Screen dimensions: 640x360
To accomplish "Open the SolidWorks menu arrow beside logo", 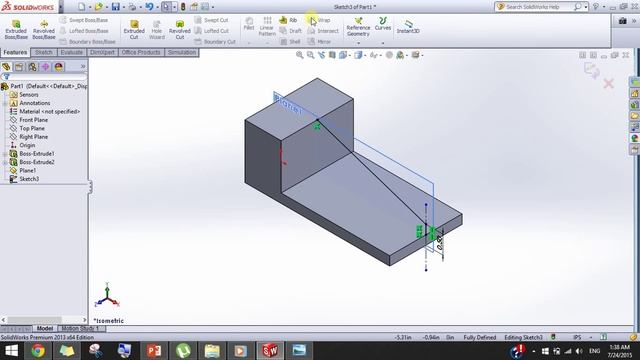I will (61, 7).
